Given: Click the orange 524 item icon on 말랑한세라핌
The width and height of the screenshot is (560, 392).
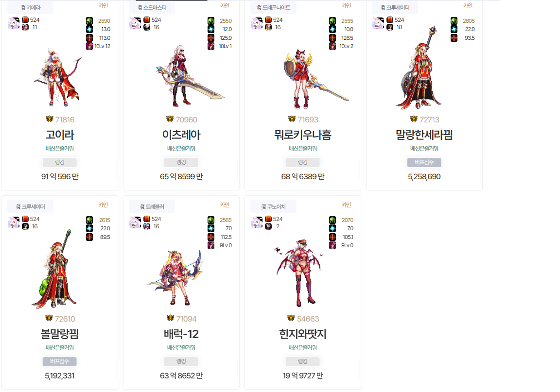Looking at the screenshot, I should tap(390, 19).
